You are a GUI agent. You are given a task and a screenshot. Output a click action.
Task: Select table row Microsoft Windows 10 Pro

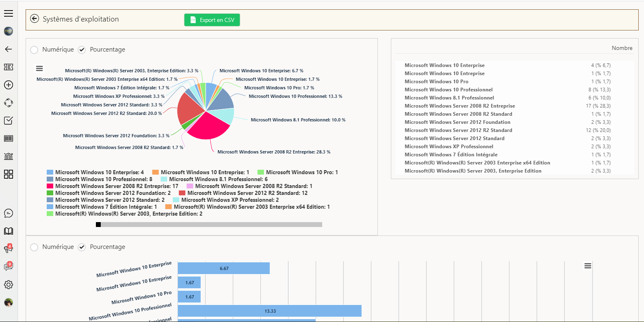click(x=514, y=81)
